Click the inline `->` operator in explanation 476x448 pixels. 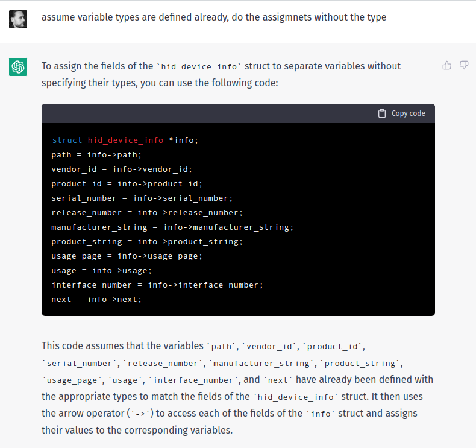(140, 414)
